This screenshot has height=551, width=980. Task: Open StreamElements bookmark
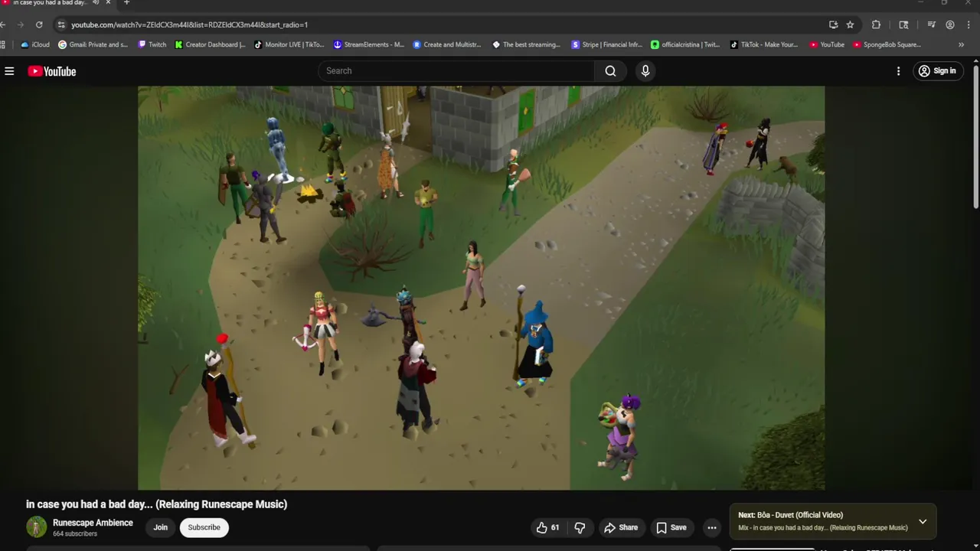point(368,44)
